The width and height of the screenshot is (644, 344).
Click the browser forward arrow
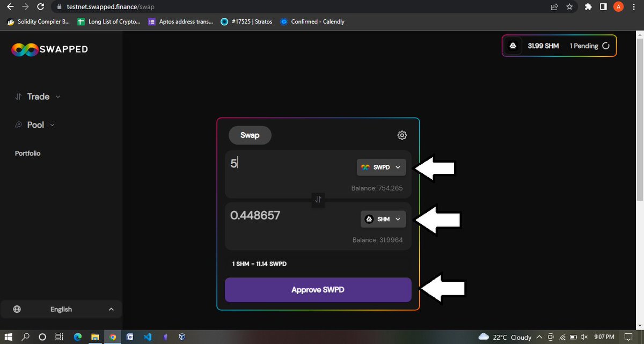[x=25, y=7]
